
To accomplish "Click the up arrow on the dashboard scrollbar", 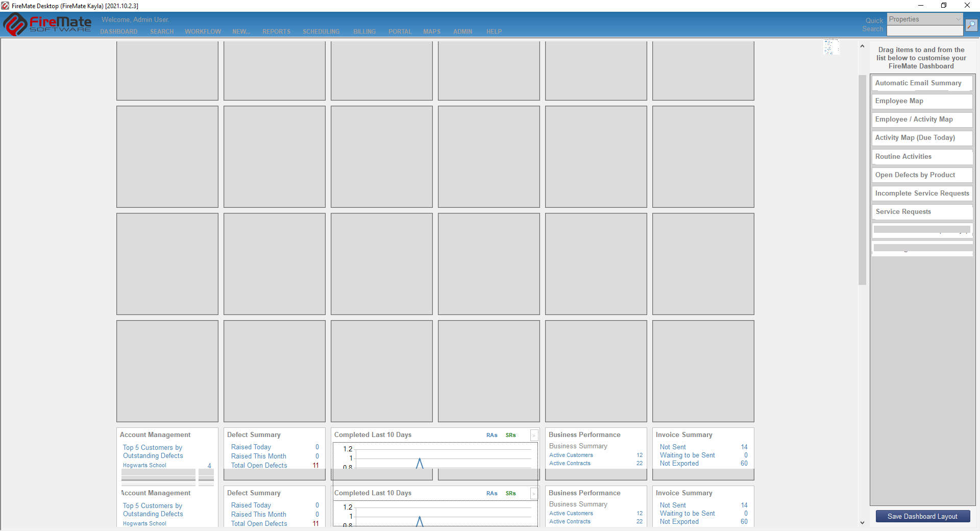I will pyautogui.click(x=862, y=45).
